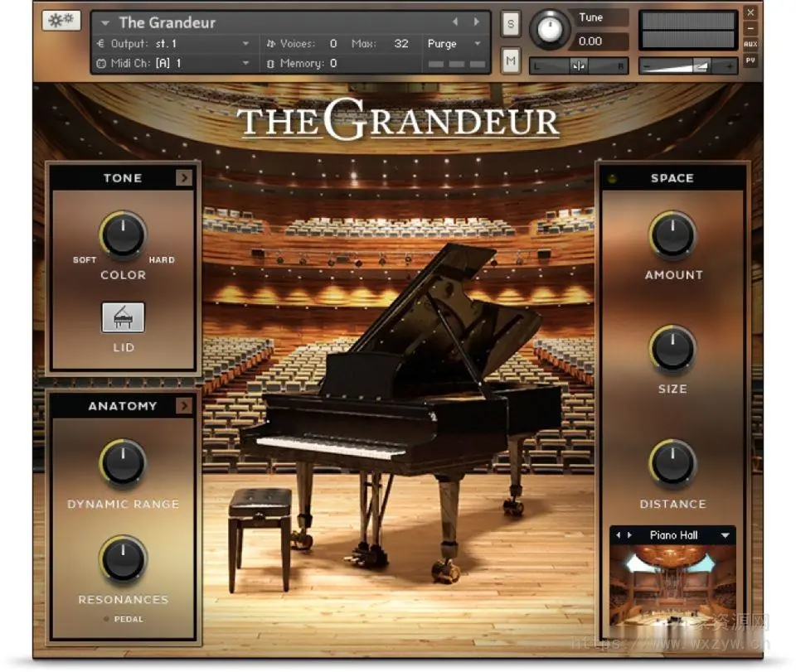Click the memory icon next to the Memory counter
This screenshot has height=672, width=796.
[269, 63]
